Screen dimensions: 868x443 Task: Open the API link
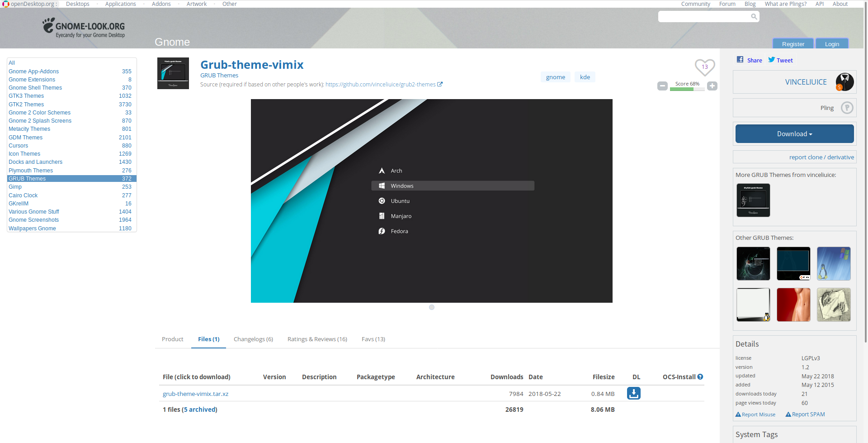tap(819, 4)
